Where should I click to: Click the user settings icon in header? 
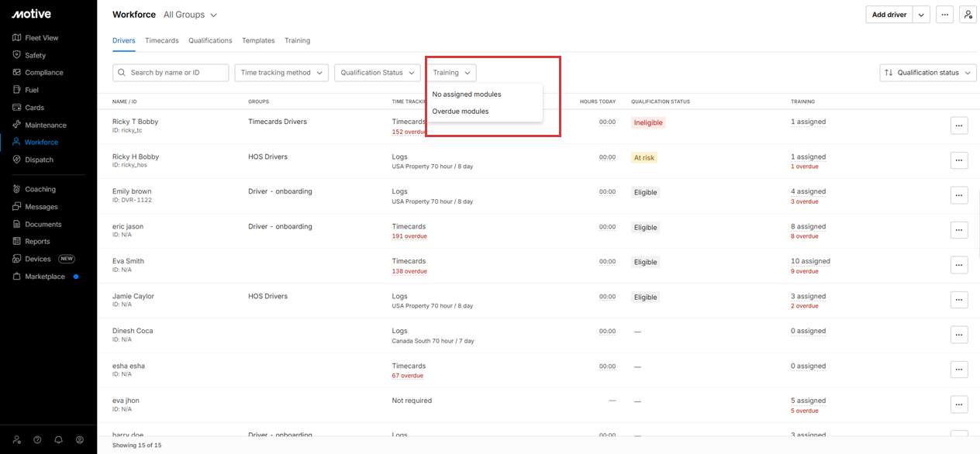coord(967,15)
